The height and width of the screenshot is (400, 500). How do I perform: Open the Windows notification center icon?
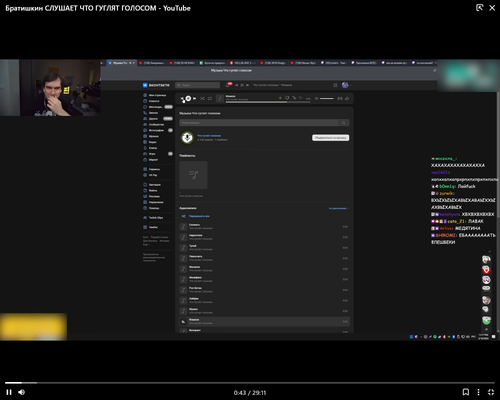[494, 337]
